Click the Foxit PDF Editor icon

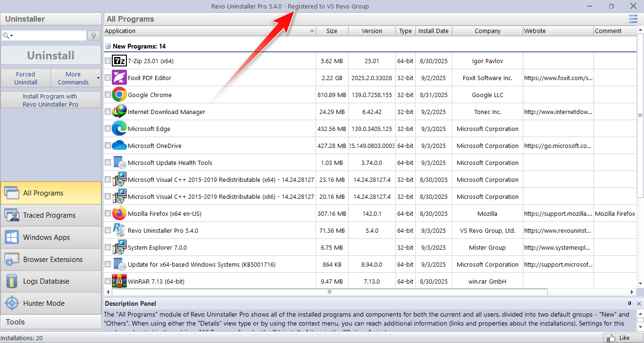click(x=119, y=78)
